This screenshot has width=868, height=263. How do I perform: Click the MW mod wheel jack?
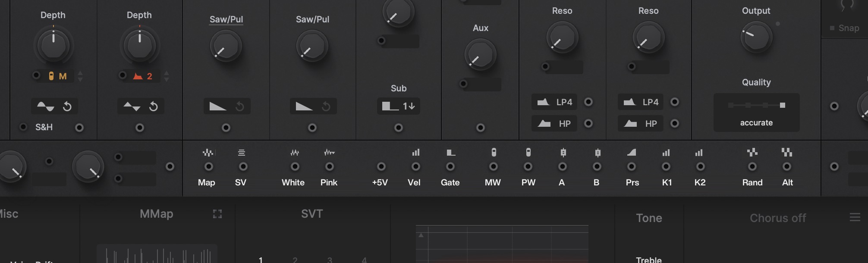(494, 166)
